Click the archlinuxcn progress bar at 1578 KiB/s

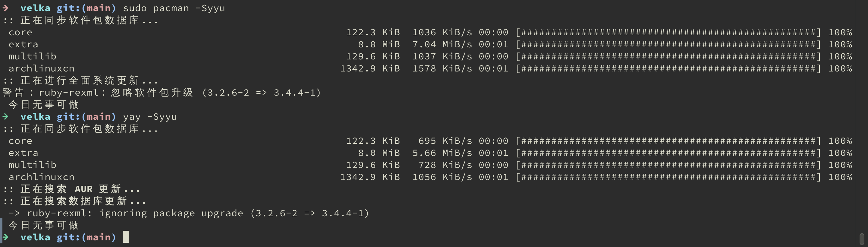click(x=668, y=69)
